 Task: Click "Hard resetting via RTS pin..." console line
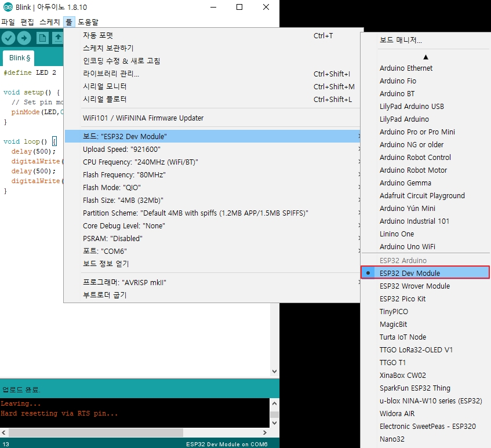59,414
